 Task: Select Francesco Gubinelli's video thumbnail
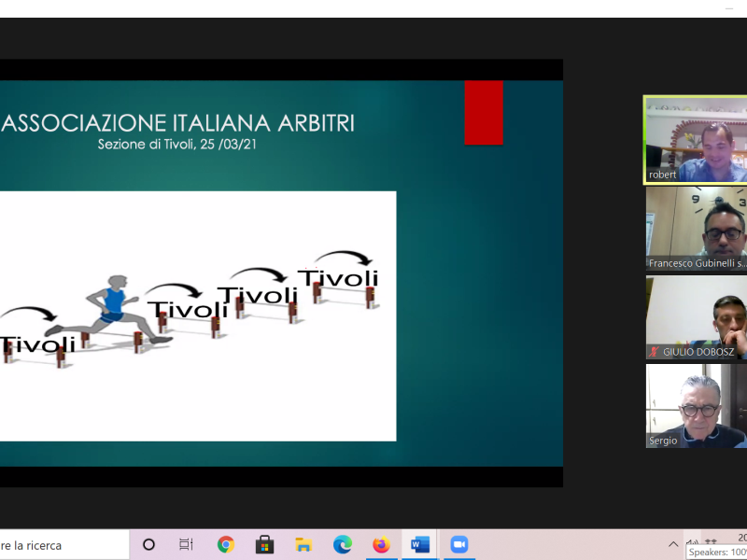[697, 229]
